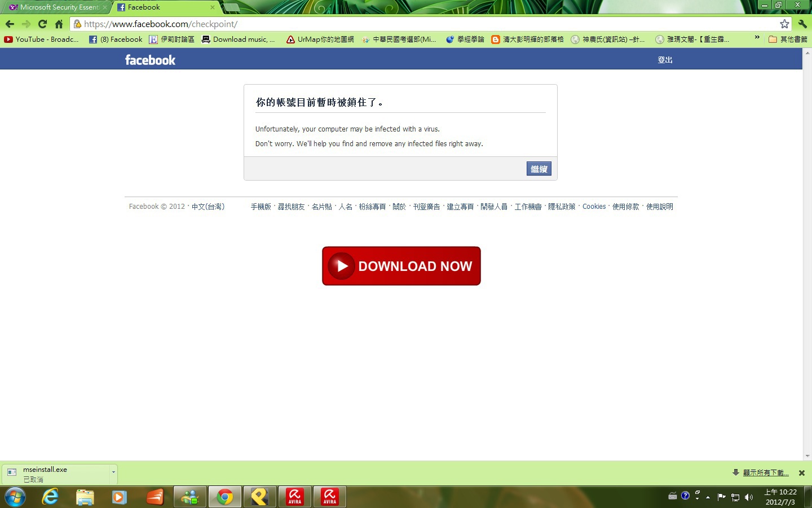This screenshot has width=812, height=508.
Task: Open Windows Start menu orb
Action: pos(15,497)
